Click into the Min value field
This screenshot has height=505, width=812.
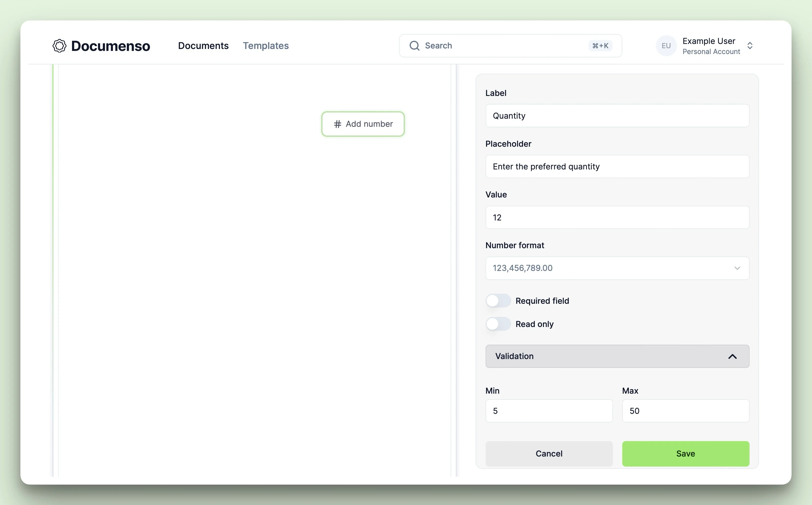tap(549, 411)
